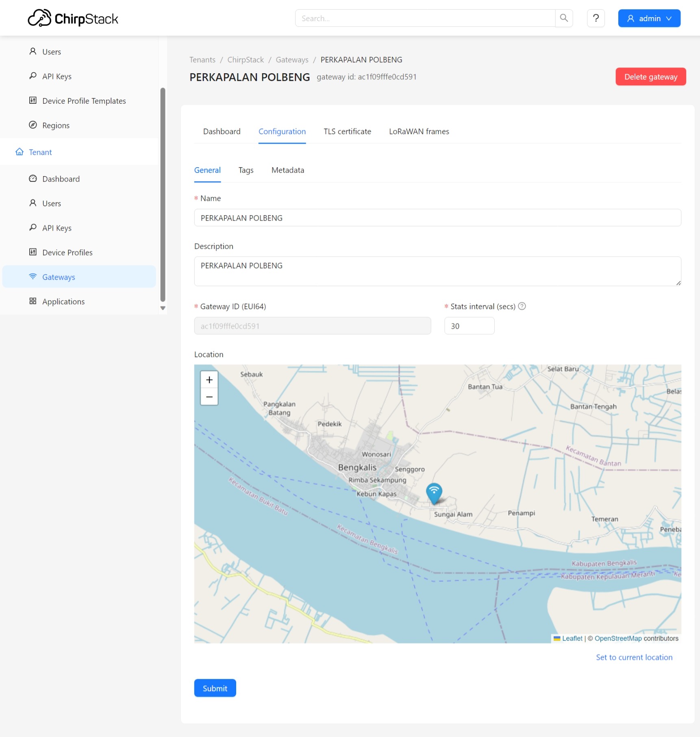Image resolution: width=700 pixels, height=737 pixels.
Task: Open Device Profile Templates in sidebar
Action: click(84, 101)
